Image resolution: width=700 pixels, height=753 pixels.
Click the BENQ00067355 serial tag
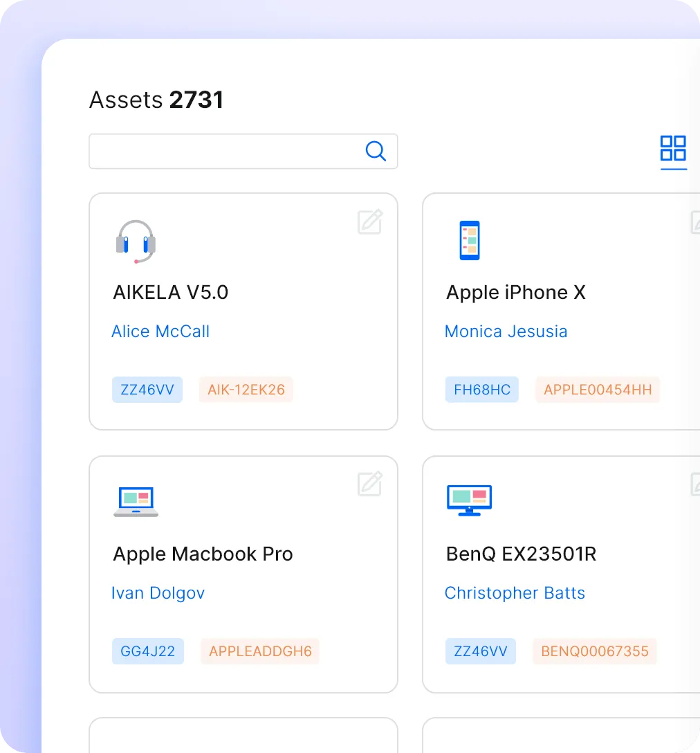coord(595,651)
